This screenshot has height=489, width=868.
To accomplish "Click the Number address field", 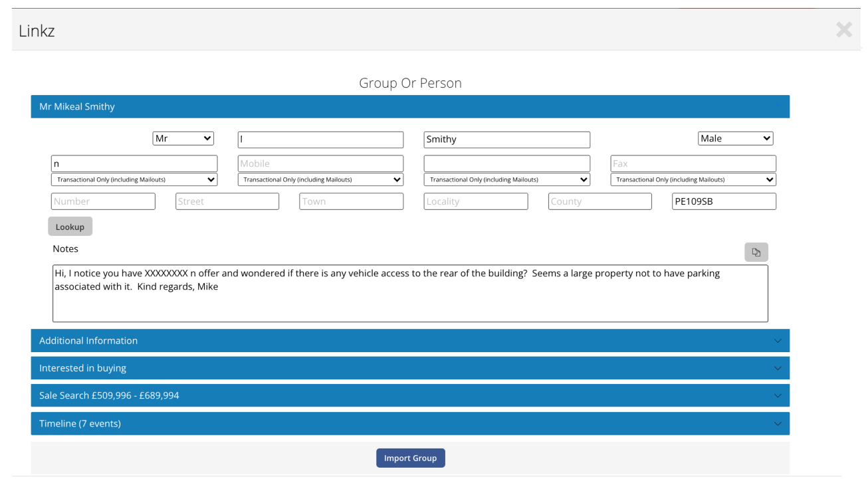I will click(x=103, y=201).
